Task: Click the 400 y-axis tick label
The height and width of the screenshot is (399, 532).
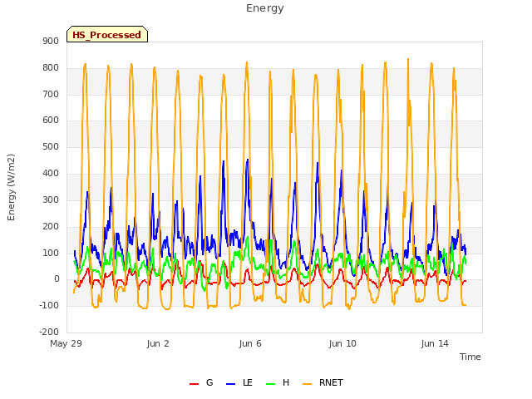Action: click(x=51, y=173)
